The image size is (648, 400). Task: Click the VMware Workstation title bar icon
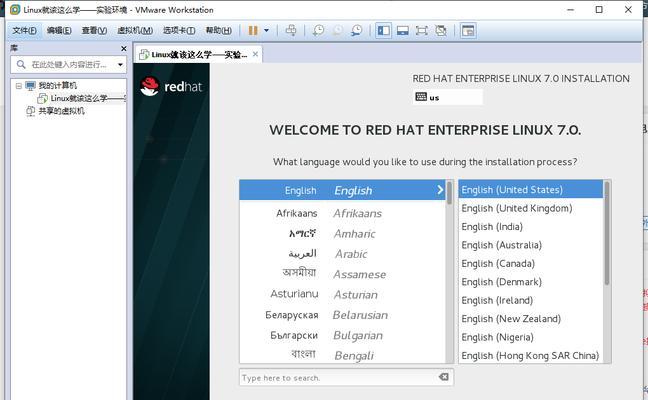point(15,10)
